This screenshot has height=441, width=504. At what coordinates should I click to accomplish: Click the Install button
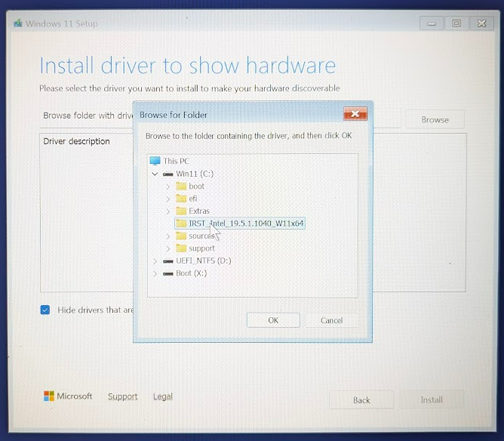432,399
